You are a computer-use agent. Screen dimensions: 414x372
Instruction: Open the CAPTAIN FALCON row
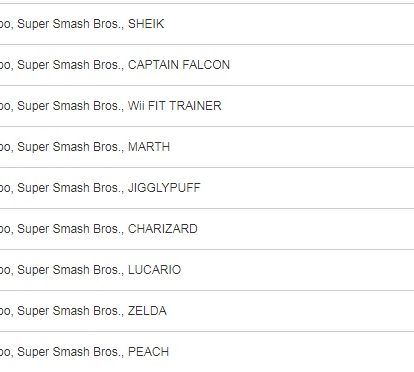point(207,65)
